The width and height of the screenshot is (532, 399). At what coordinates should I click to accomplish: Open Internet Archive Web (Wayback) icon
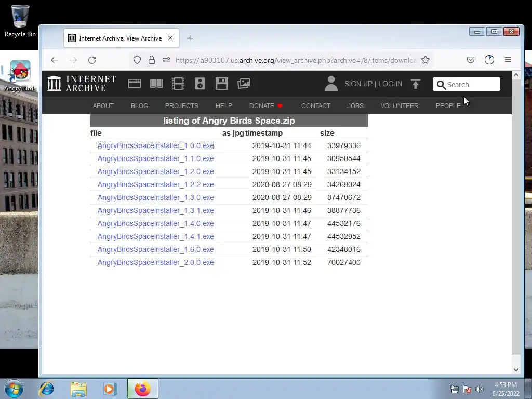[x=135, y=84]
